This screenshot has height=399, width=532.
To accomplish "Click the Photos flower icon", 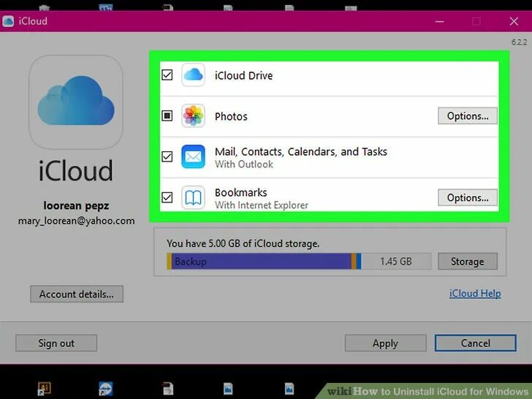I will [193, 115].
